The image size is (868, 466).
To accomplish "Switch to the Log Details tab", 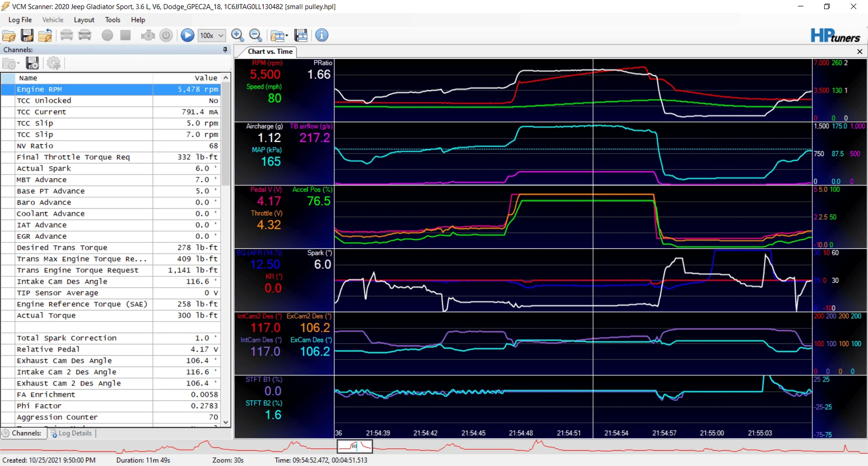I will 71,433.
